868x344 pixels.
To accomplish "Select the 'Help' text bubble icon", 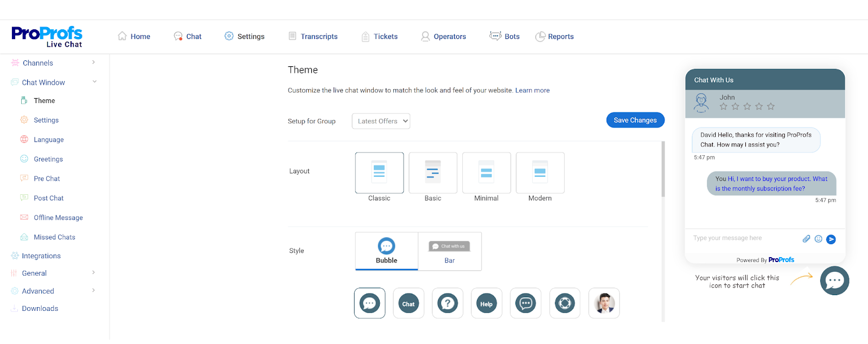I will pyautogui.click(x=487, y=303).
